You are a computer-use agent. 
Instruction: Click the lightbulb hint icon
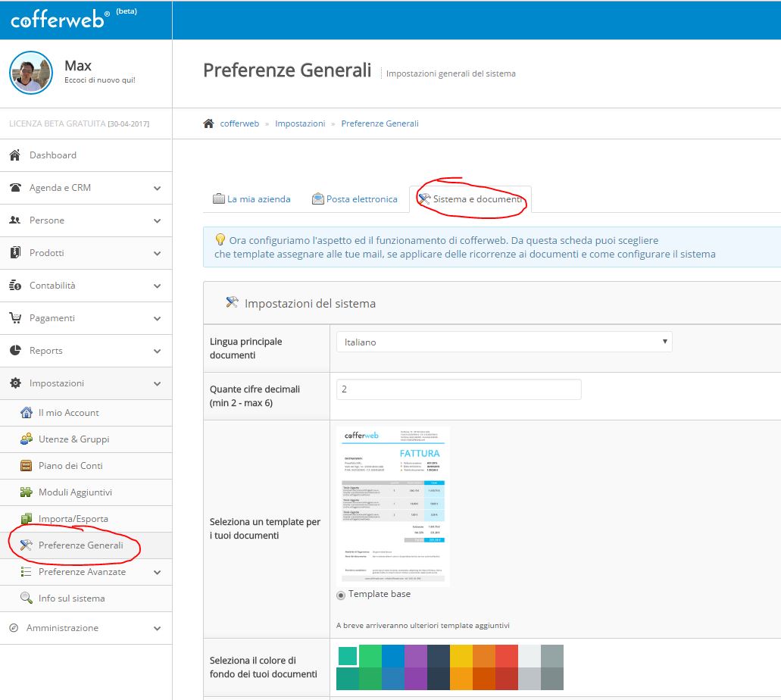pos(220,239)
